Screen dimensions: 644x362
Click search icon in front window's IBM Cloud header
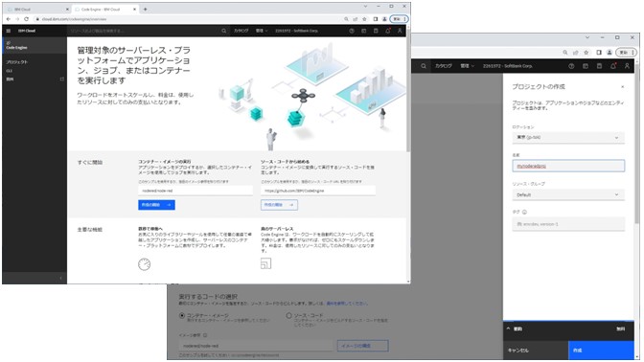click(224, 31)
